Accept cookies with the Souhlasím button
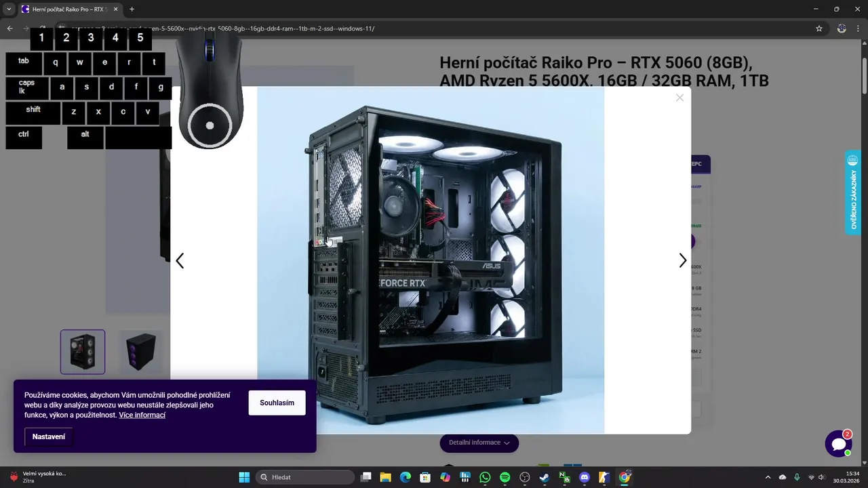 click(277, 403)
